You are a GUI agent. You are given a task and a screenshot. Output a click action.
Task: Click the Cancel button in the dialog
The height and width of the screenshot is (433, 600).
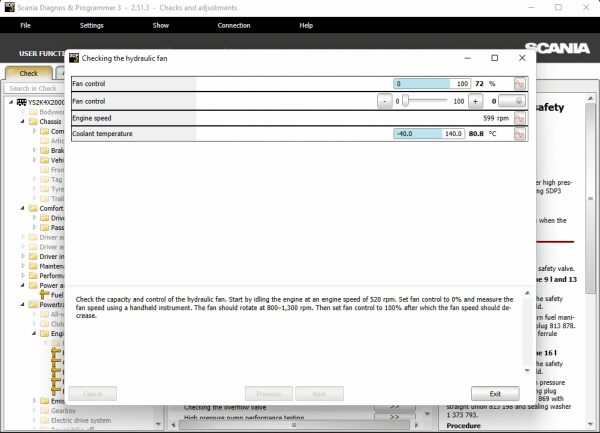(93, 394)
